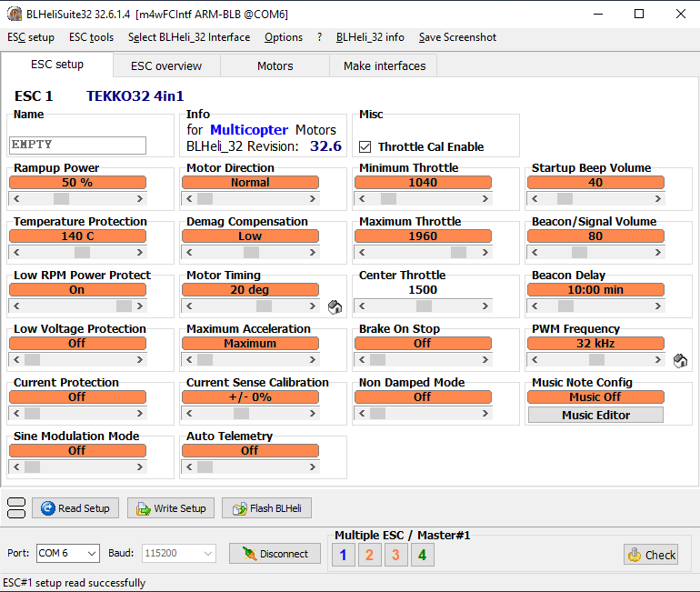Open the Music Editor
This screenshot has width=700, height=592.
(595, 416)
